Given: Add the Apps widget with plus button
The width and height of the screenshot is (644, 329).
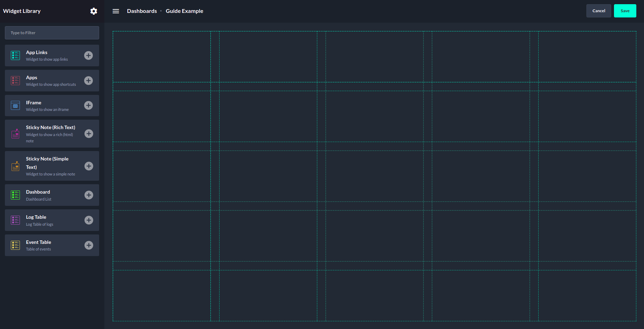Looking at the screenshot, I should pyautogui.click(x=88, y=80).
